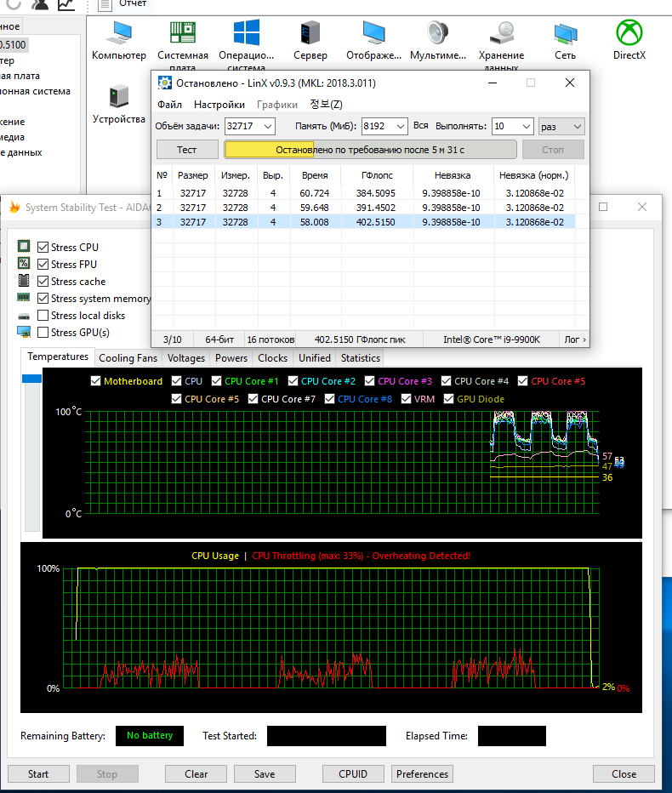Uncheck Stress FPU

pyautogui.click(x=43, y=265)
